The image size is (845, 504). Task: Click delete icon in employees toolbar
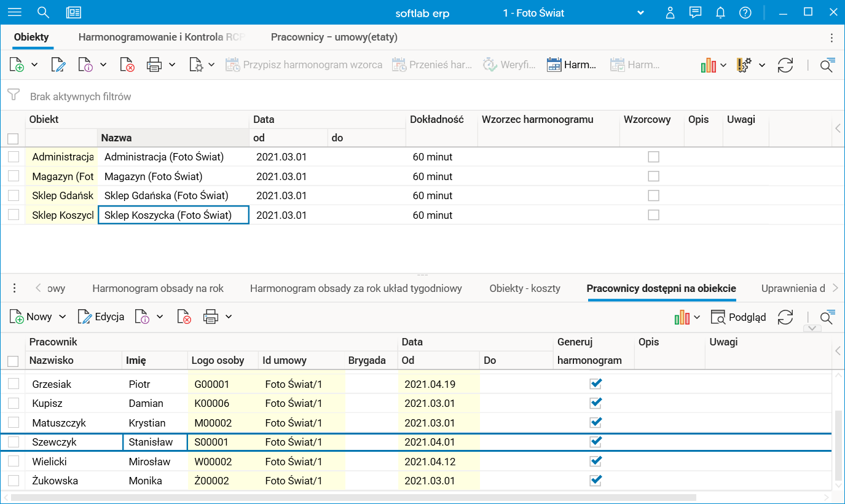tap(184, 317)
